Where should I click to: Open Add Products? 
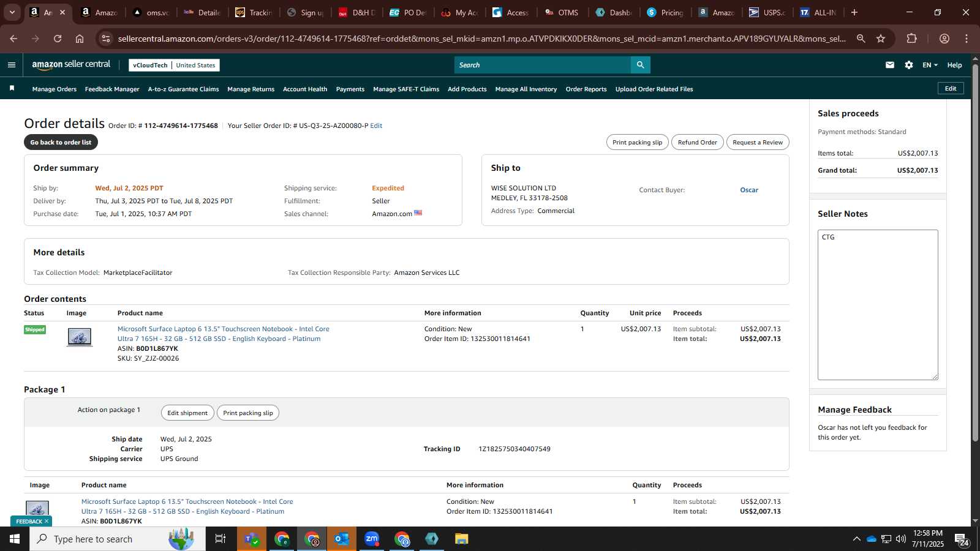pyautogui.click(x=467, y=89)
